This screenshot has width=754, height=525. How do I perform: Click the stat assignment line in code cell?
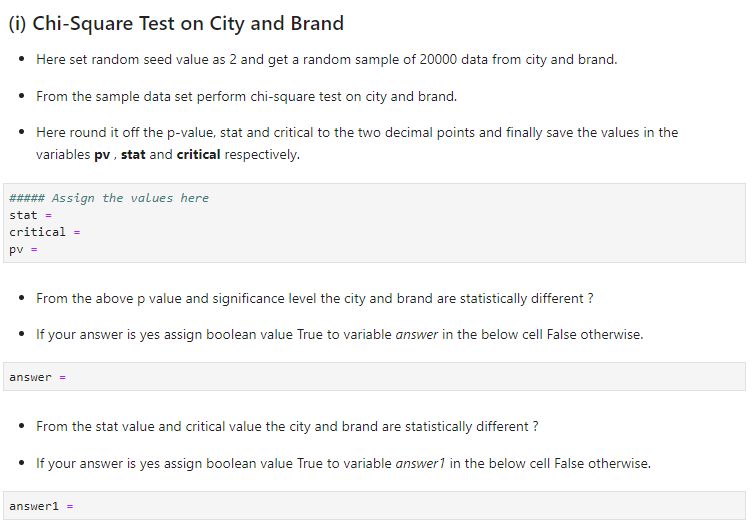pos(30,215)
